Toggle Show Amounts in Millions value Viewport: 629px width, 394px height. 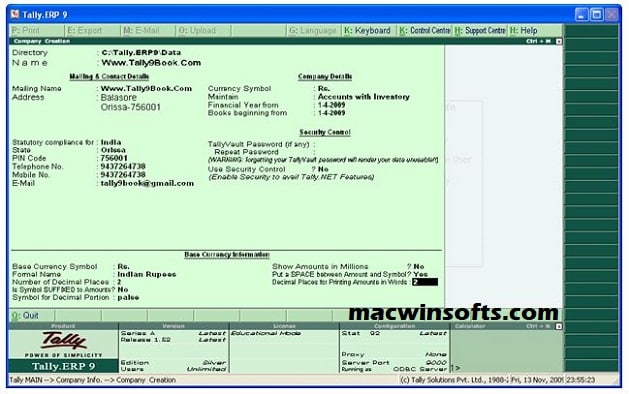(x=419, y=266)
